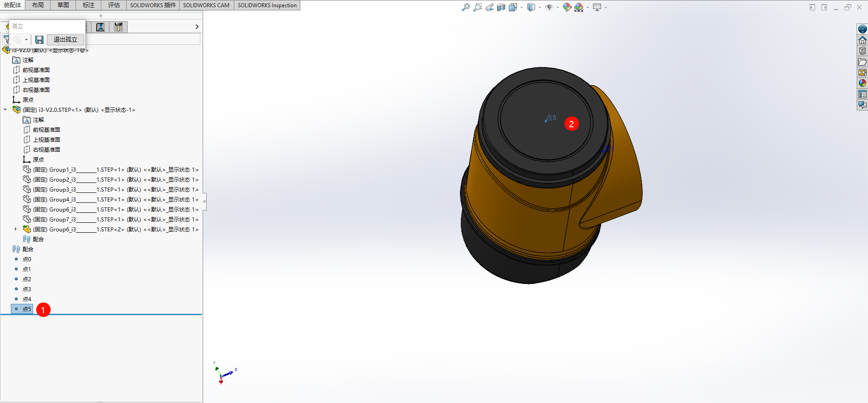The width and height of the screenshot is (868, 403).
Task: Open Apply Scene dropdown arrow
Action: pyautogui.click(x=588, y=7)
